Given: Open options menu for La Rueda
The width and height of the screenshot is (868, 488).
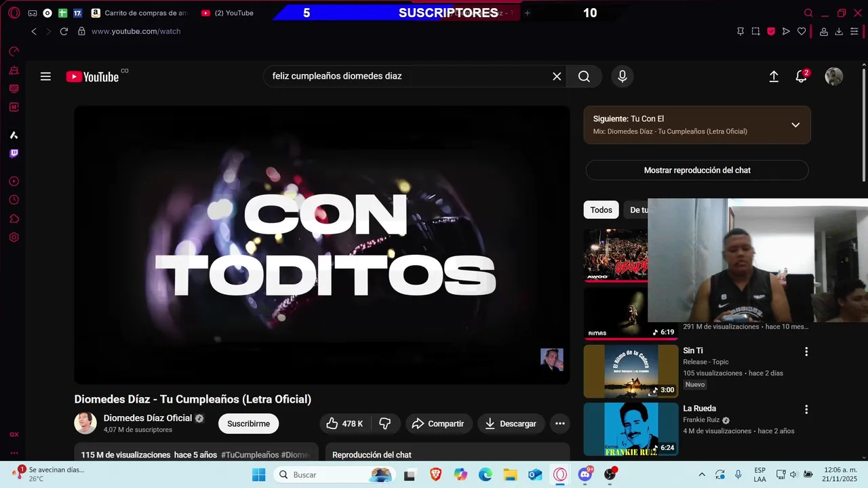Looking at the screenshot, I should [806, 410].
